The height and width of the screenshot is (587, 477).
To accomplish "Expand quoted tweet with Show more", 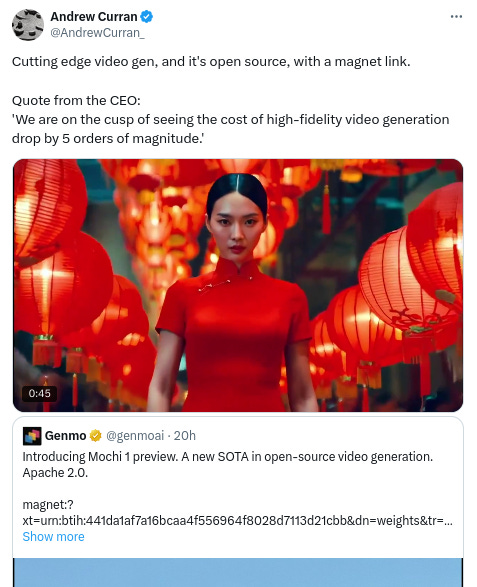I will point(54,536).
